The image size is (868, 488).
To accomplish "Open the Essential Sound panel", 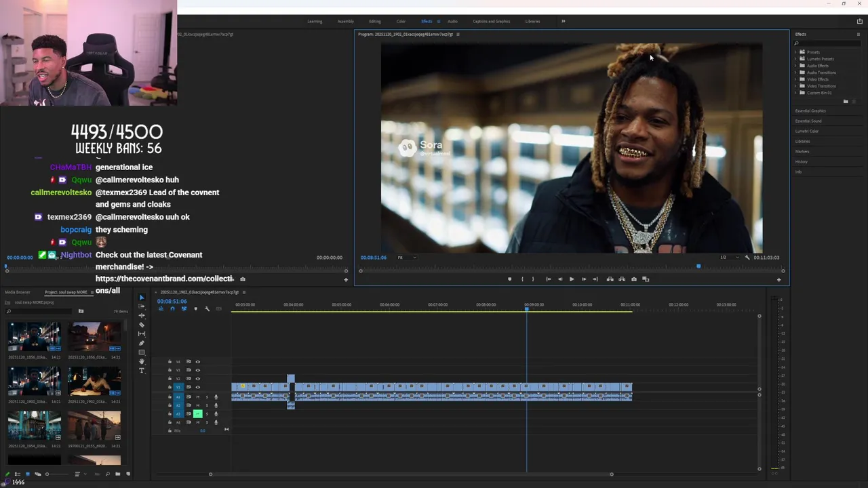I will [x=808, y=121].
